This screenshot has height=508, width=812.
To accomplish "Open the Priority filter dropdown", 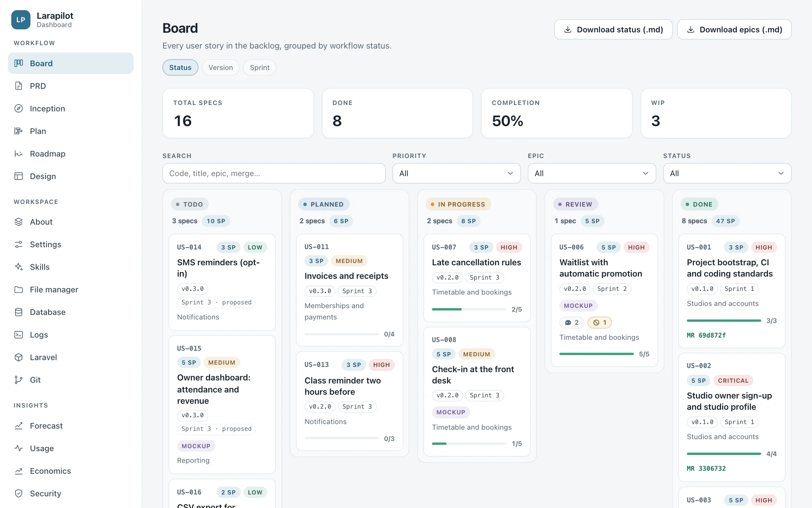I will pos(456,173).
